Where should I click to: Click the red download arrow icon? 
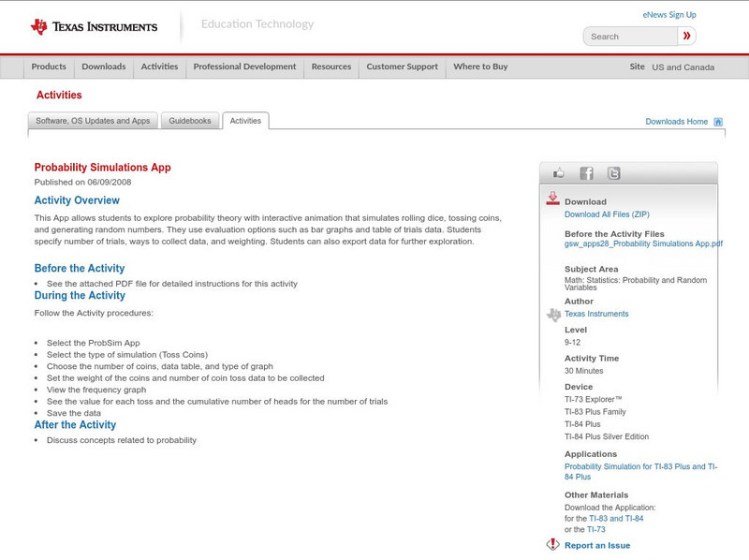552,199
